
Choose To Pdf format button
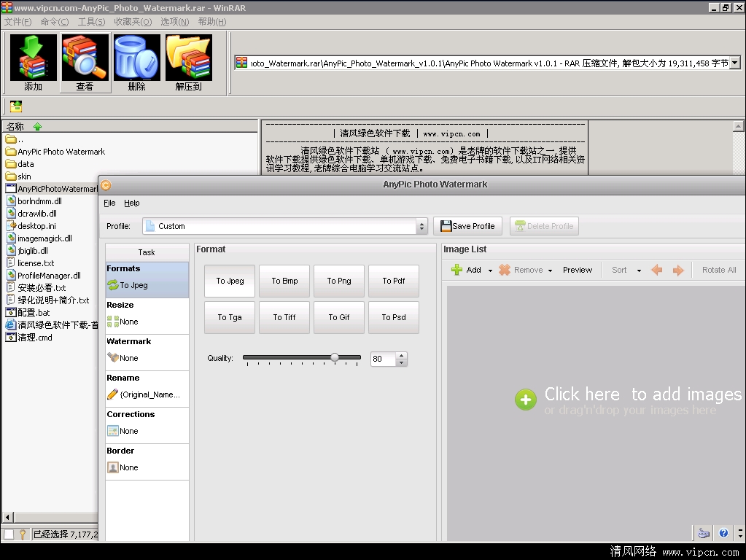(x=394, y=281)
